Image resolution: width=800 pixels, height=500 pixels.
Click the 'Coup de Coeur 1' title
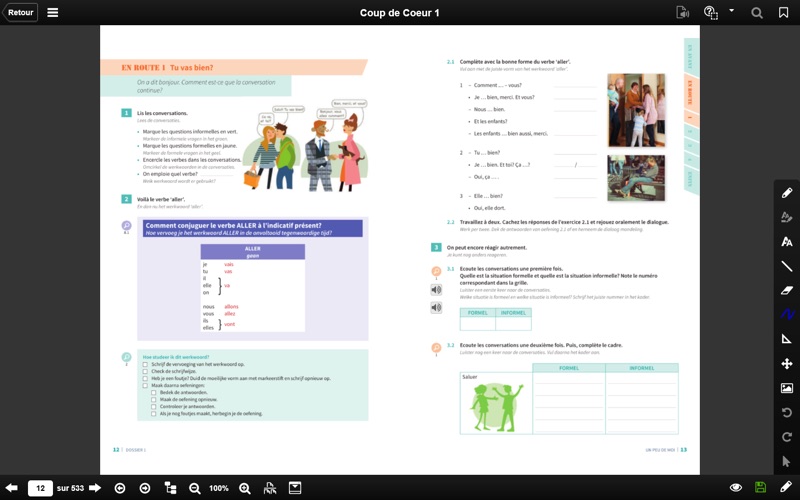click(x=399, y=13)
